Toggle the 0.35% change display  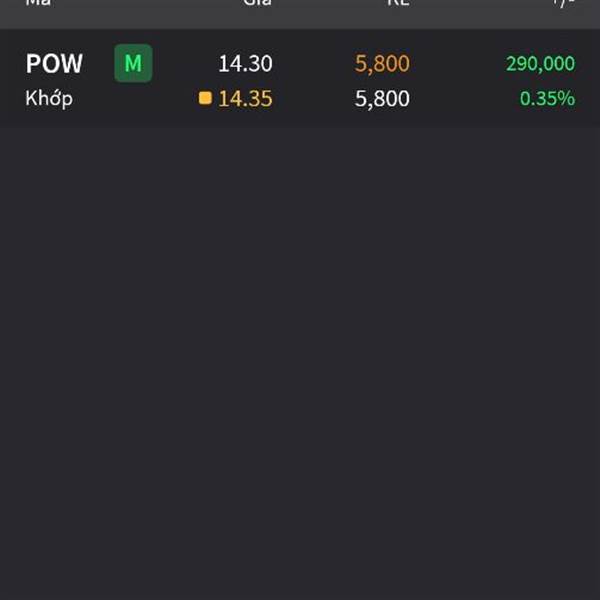click(x=547, y=98)
